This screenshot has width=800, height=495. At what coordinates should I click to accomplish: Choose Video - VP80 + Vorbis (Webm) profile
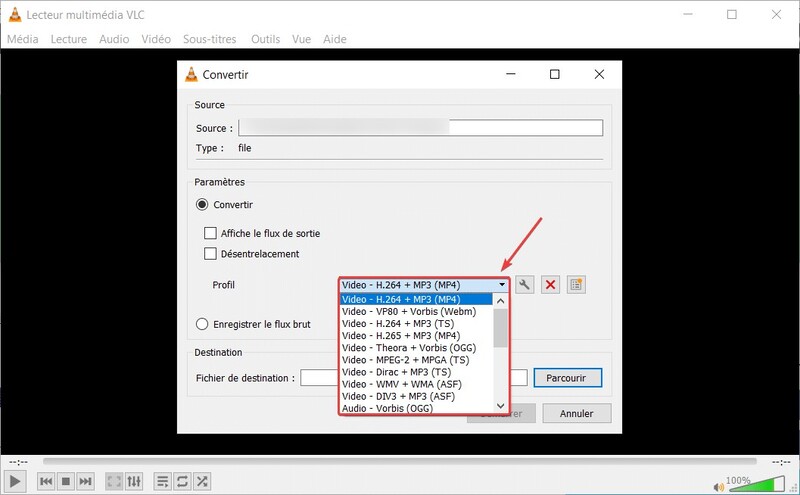pyautogui.click(x=416, y=311)
